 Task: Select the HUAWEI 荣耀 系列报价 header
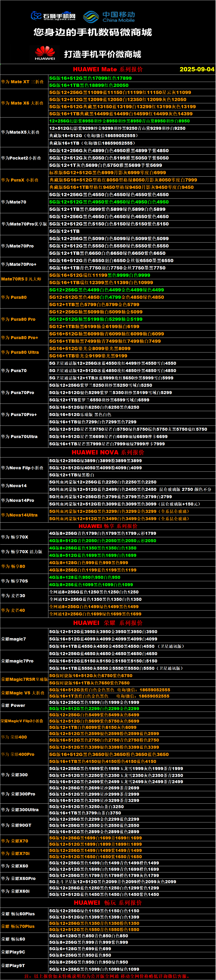pyautogui.click(x=108, y=623)
